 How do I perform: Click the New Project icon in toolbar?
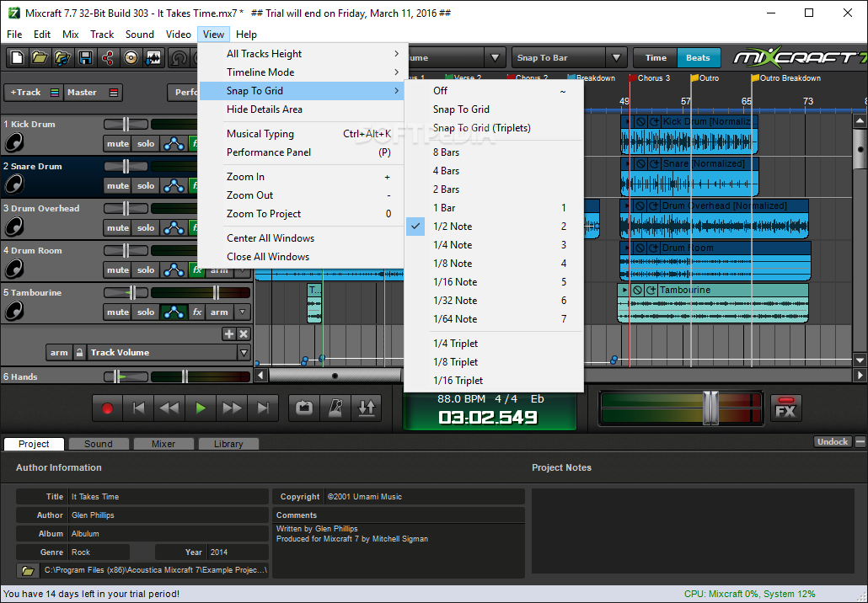pos(17,57)
